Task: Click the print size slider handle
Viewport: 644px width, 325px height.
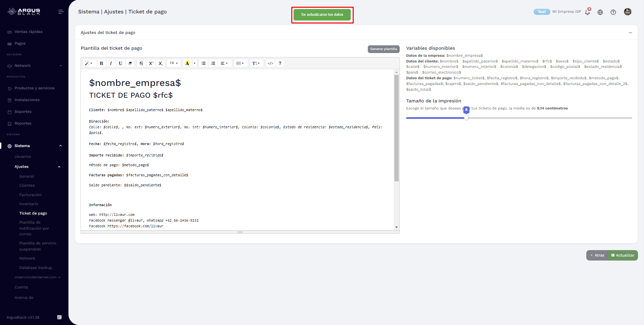Action: tap(466, 118)
